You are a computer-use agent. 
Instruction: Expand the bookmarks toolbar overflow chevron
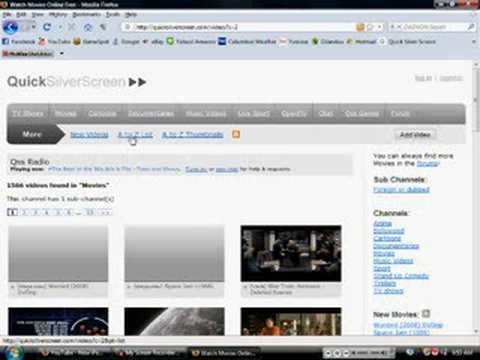[x=474, y=42]
